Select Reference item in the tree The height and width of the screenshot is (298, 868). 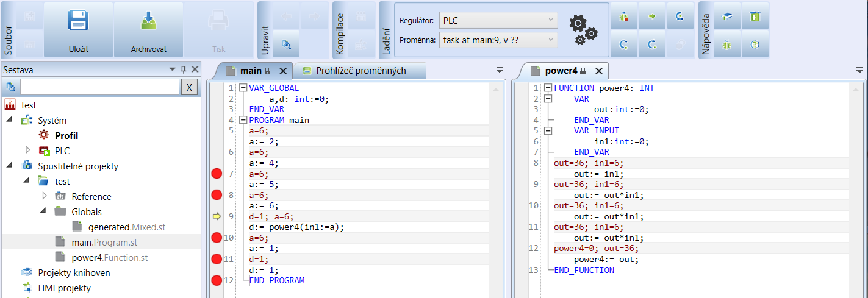click(91, 196)
